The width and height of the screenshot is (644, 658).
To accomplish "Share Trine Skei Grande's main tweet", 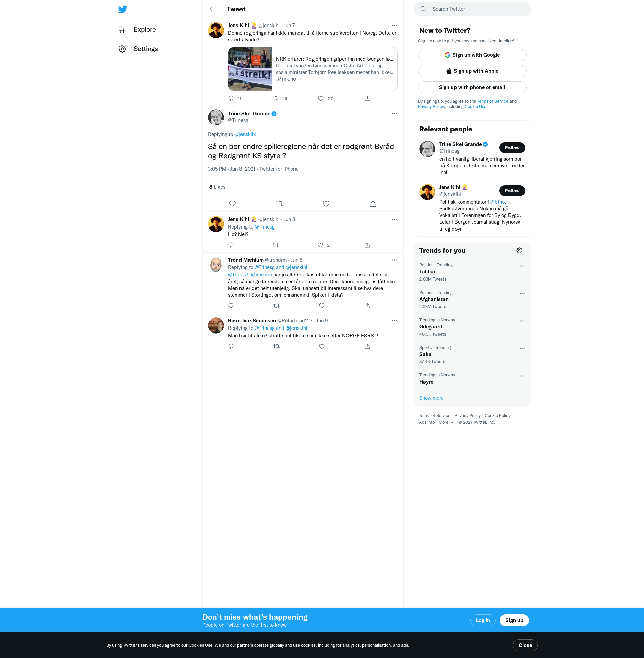I will click(373, 204).
